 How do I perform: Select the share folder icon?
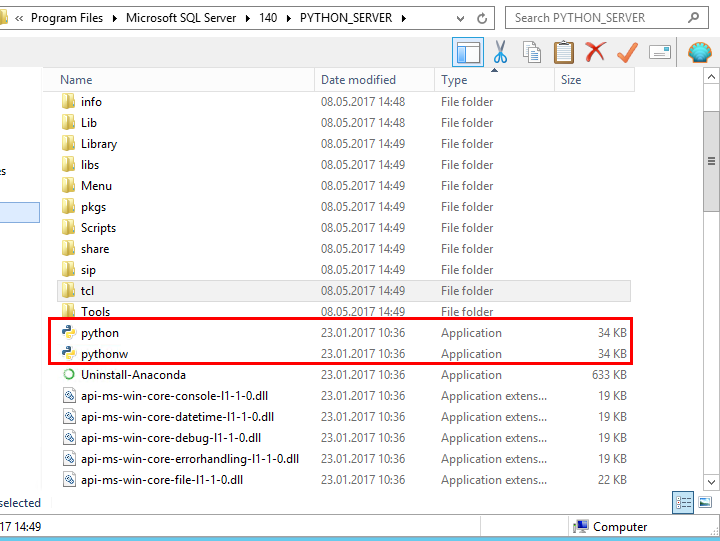tap(68, 248)
